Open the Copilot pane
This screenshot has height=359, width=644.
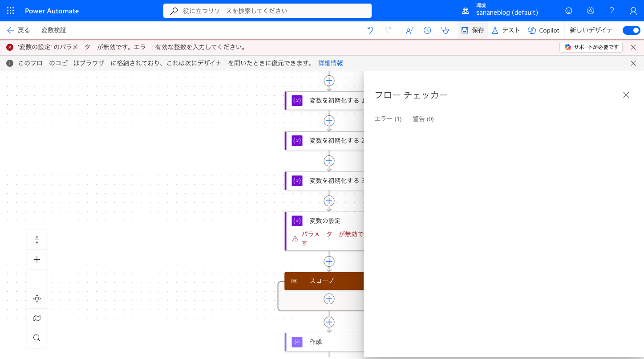543,30
